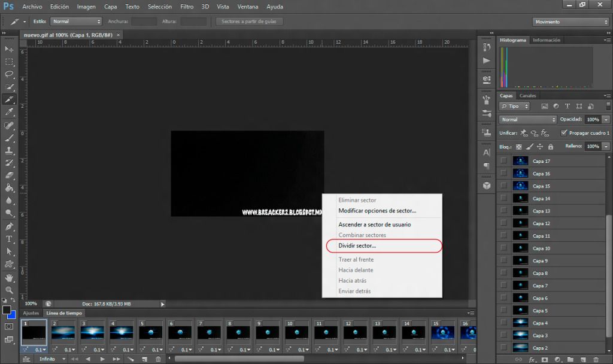Image resolution: width=613 pixels, height=364 pixels.
Task: Play the animation in timeline
Action: 102,359
